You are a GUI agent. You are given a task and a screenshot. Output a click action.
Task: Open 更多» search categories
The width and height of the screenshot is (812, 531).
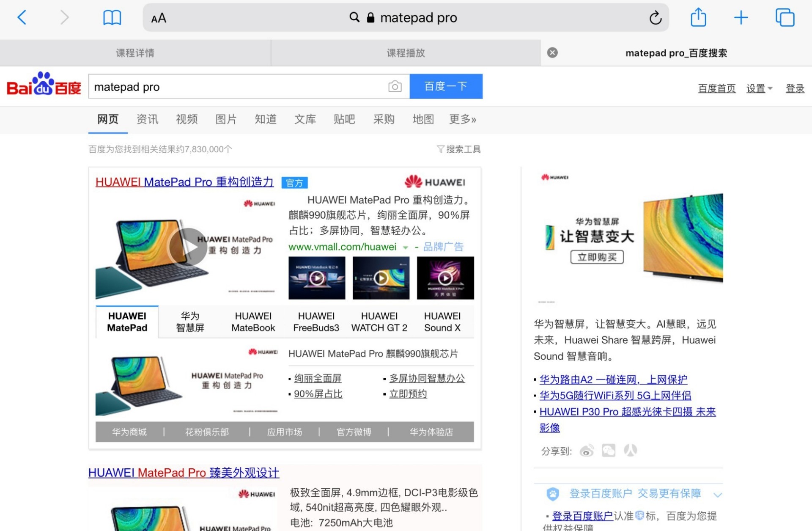462,119
